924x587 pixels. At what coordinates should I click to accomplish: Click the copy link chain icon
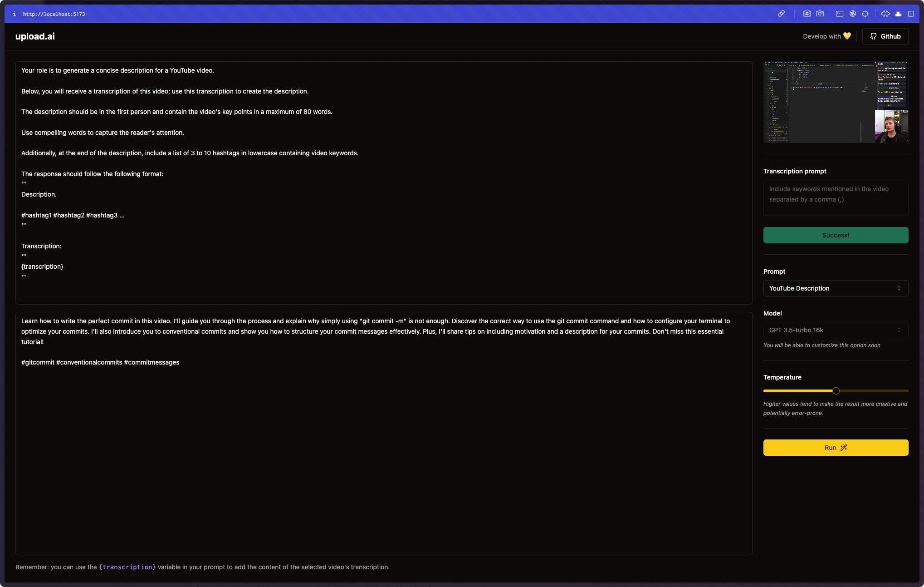781,14
